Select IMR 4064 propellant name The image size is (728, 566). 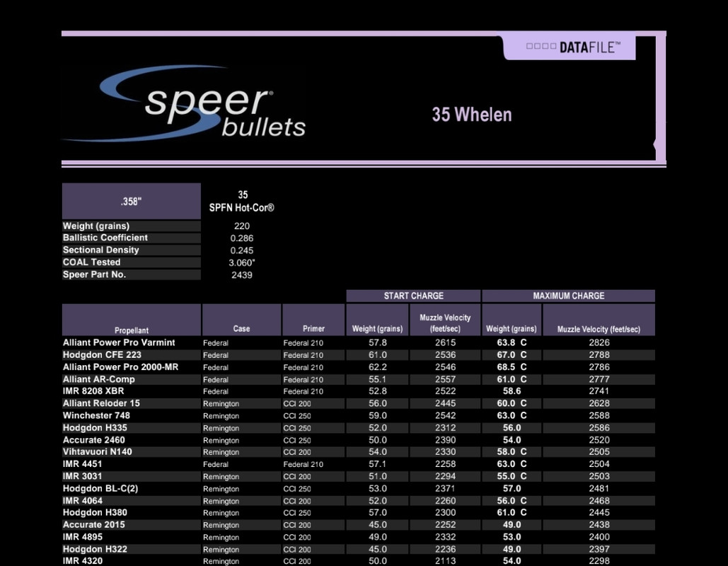[83, 500]
